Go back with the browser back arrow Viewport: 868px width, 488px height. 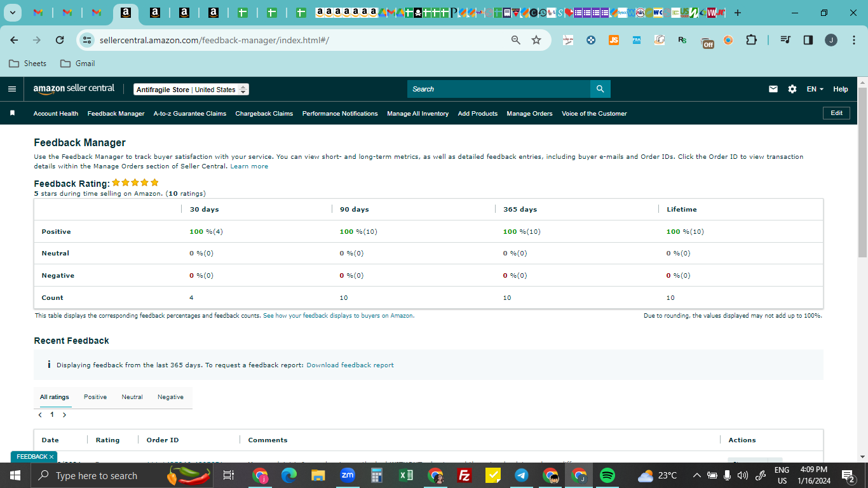click(x=14, y=40)
